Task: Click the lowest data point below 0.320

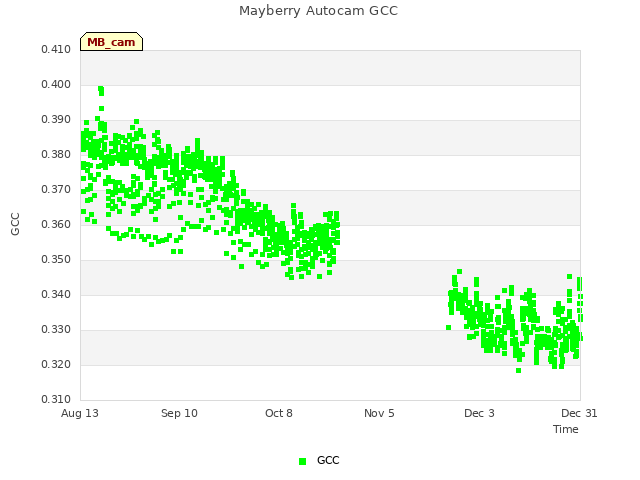Action: (518, 371)
